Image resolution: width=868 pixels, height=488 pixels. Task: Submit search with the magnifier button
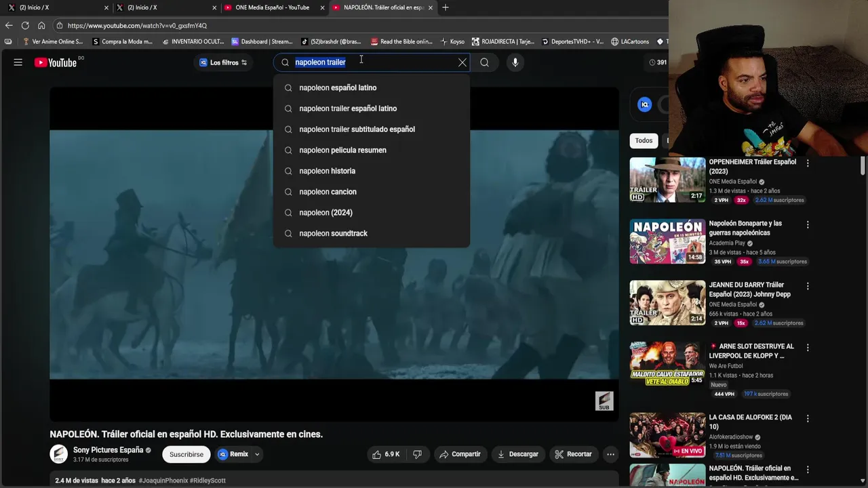[x=484, y=62]
